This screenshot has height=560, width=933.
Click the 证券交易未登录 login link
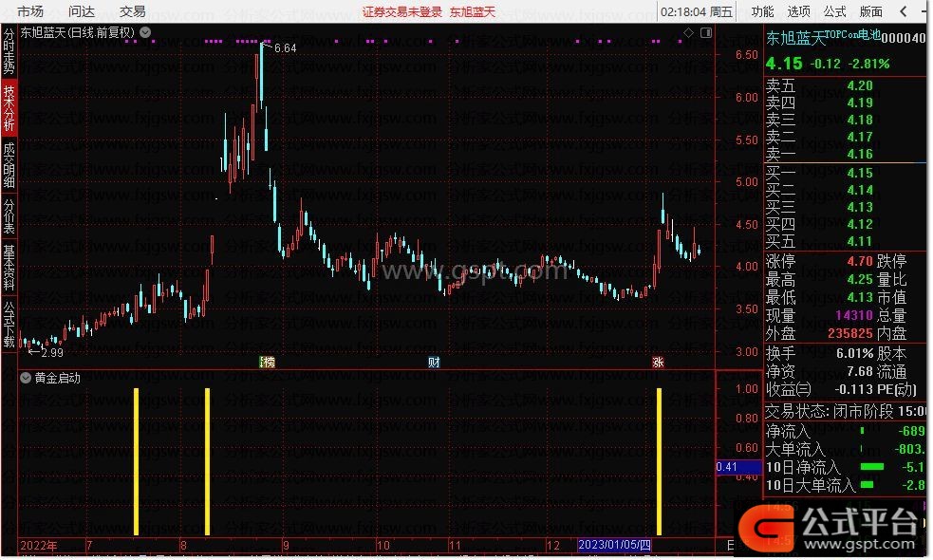[402, 12]
